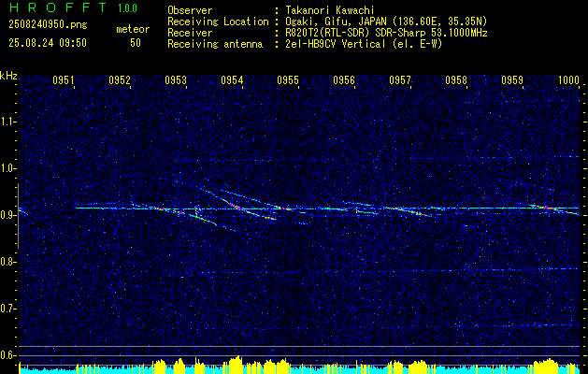Screen dimensions: 588x374
Task: Click the 1000 time marker
Action: pyautogui.click(x=568, y=79)
